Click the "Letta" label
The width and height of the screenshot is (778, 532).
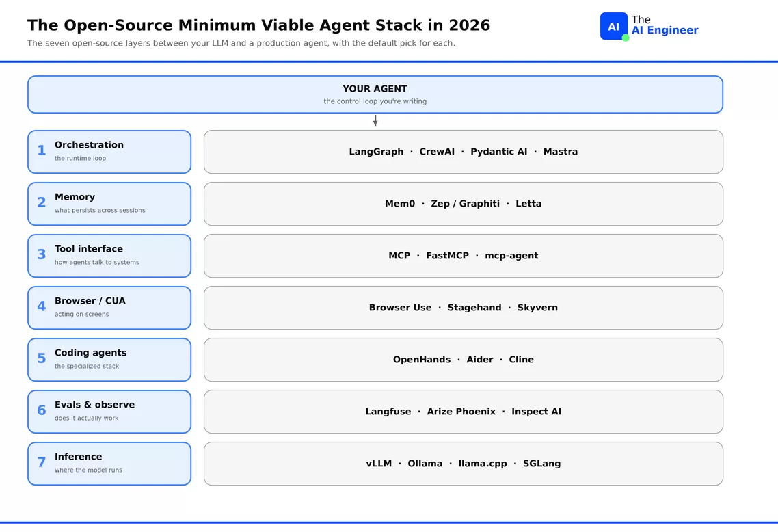528,204
